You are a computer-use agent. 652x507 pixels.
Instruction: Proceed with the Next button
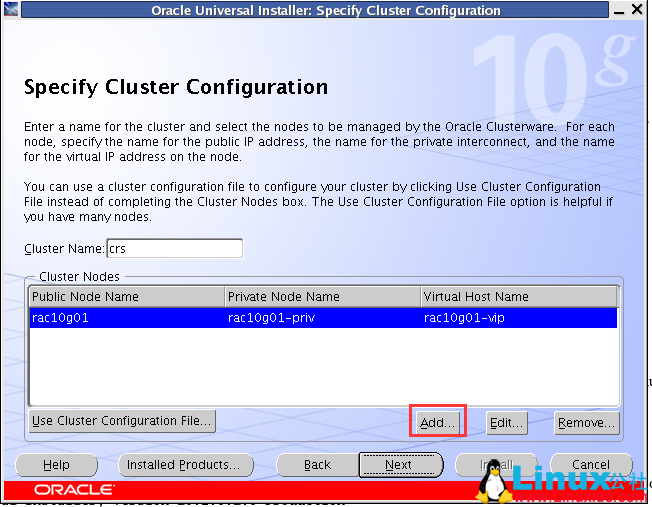pos(401,465)
